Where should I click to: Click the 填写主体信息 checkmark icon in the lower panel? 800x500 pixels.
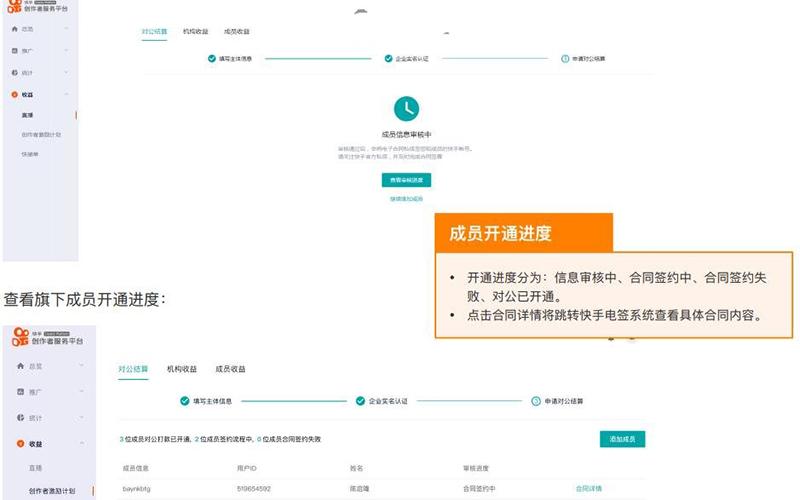(185, 401)
